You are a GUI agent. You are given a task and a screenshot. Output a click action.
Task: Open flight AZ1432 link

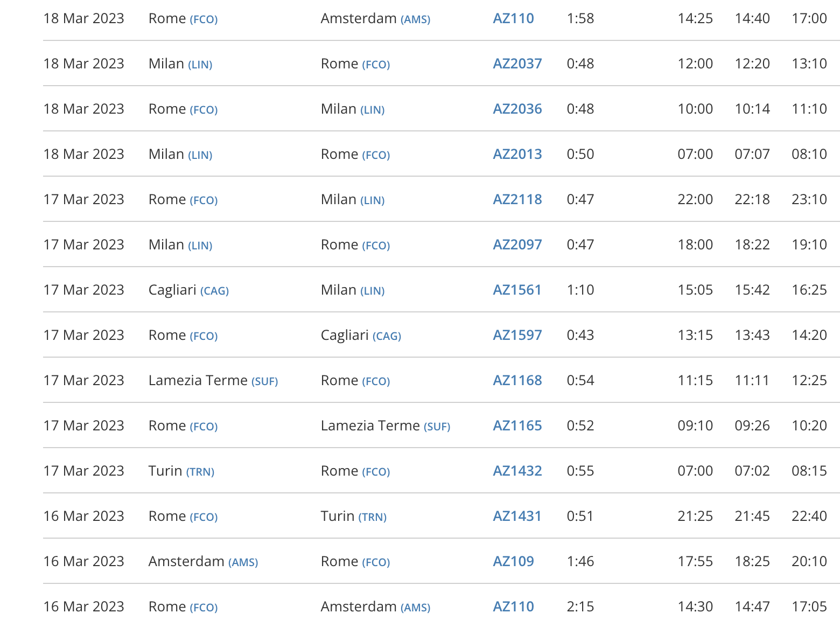click(x=517, y=471)
